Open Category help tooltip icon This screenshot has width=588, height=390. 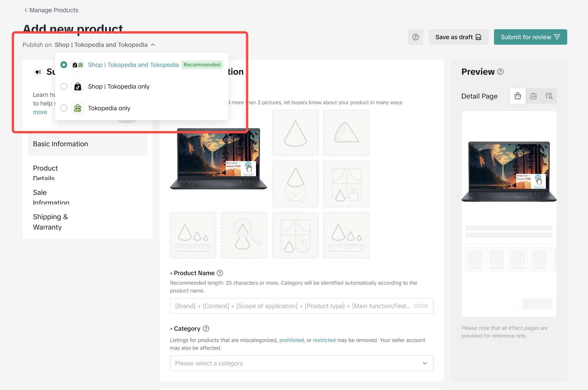(206, 329)
